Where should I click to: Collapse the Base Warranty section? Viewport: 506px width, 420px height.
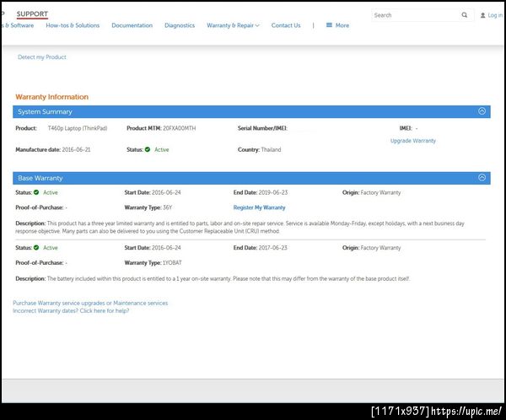482,178
